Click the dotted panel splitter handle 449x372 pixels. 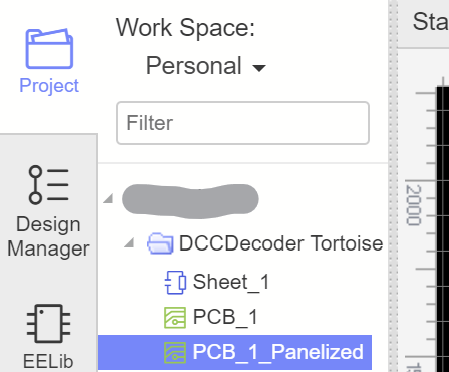[x=393, y=186]
